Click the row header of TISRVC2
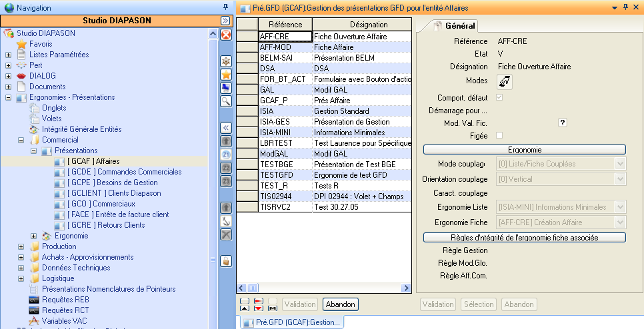This screenshot has height=329, width=644. (247, 207)
